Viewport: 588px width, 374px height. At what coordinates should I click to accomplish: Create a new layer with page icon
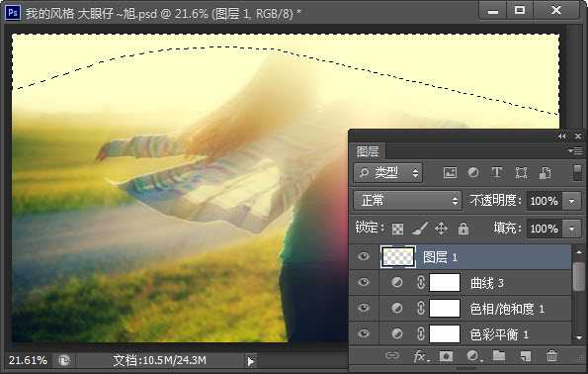(x=526, y=356)
